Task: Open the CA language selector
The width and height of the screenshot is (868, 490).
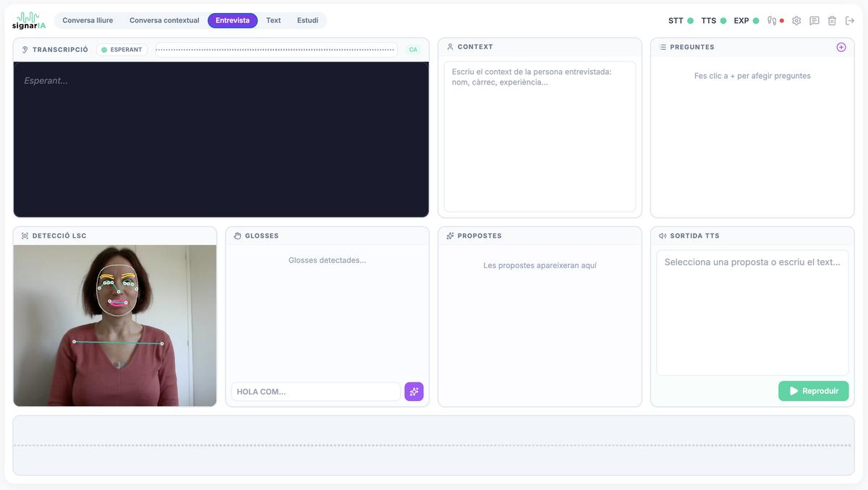Action: click(x=413, y=50)
